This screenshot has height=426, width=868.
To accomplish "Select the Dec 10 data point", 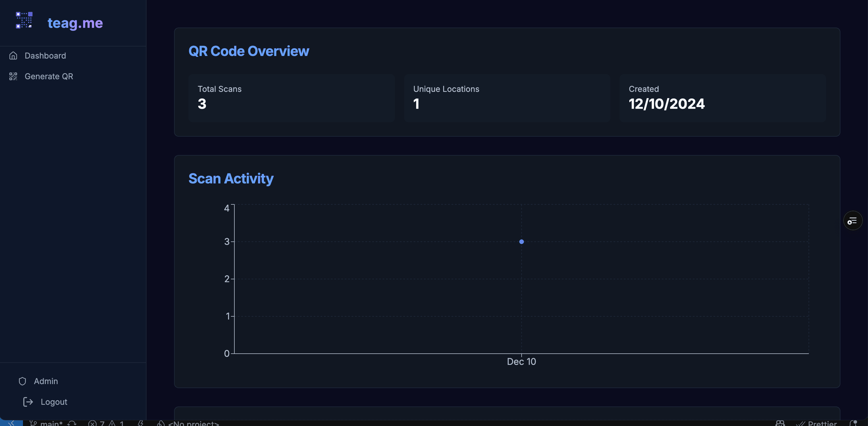I will (x=521, y=242).
